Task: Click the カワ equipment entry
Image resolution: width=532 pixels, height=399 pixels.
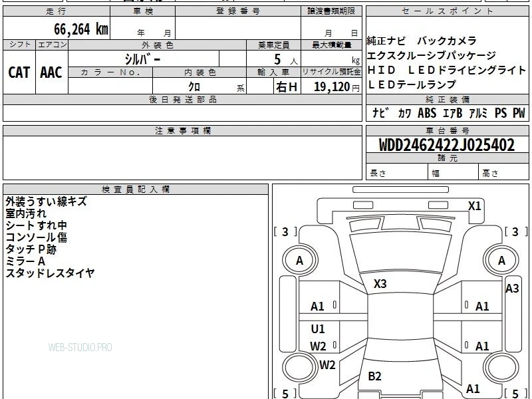Action: [x=404, y=113]
